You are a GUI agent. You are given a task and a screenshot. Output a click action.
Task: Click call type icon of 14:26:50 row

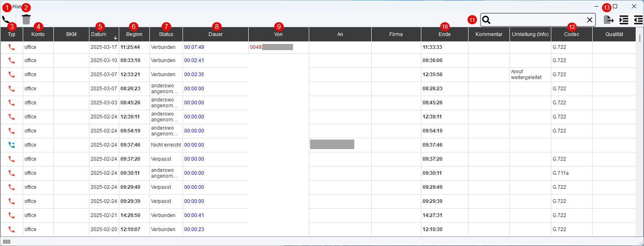coord(12,215)
